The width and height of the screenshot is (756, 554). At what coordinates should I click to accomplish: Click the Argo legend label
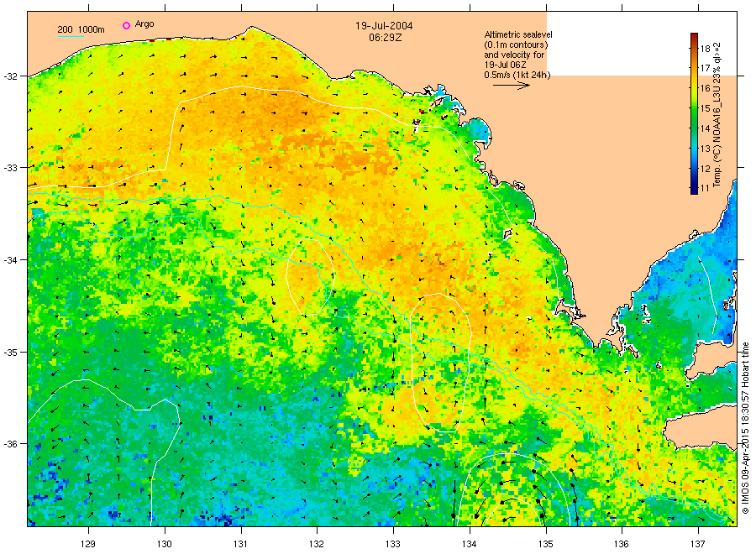pyautogui.click(x=144, y=24)
